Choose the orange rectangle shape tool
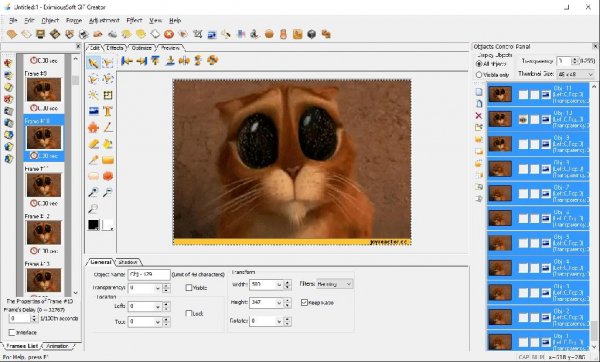Image resolution: width=600 pixels, height=362 pixels. (x=108, y=160)
